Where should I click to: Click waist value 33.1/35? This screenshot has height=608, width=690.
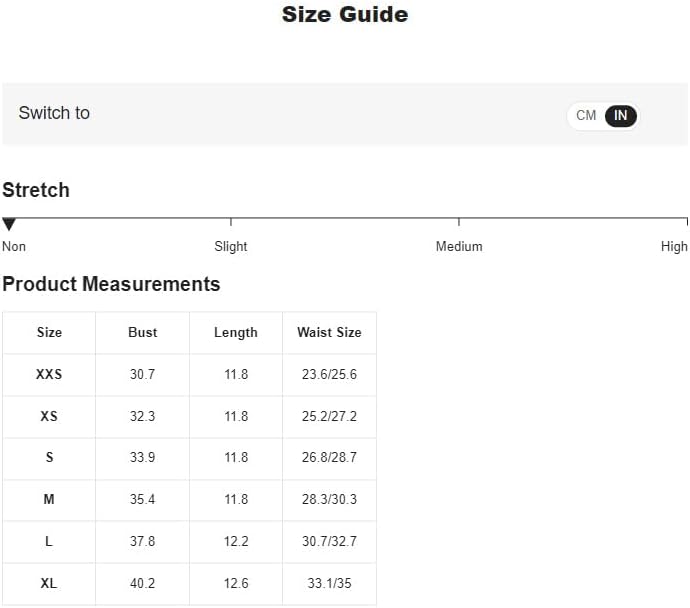tap(329, 583)
